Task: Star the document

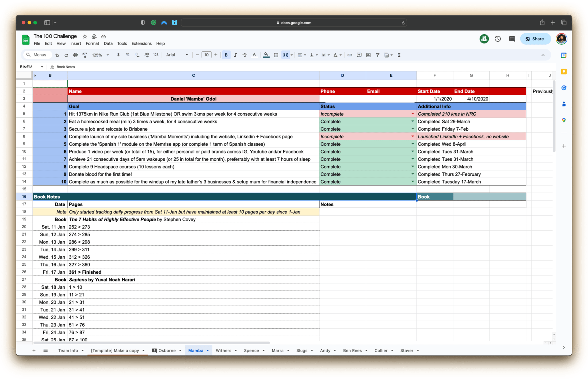Action: 85,36
